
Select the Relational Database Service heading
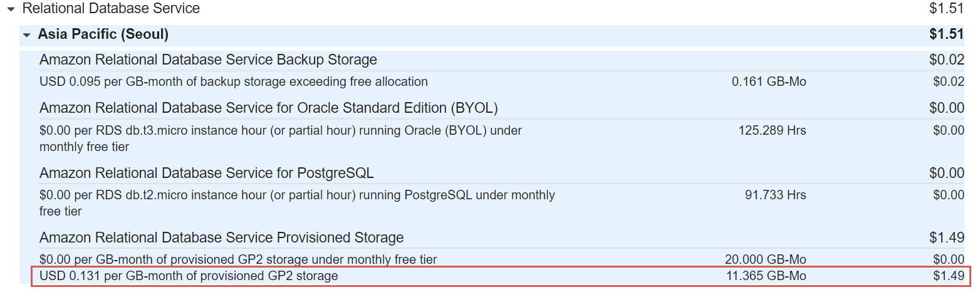coord(111,9)
